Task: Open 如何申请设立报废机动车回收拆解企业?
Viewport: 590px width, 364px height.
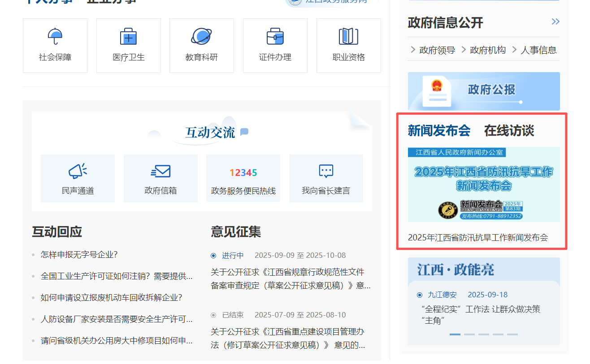Action: [112, 298]
